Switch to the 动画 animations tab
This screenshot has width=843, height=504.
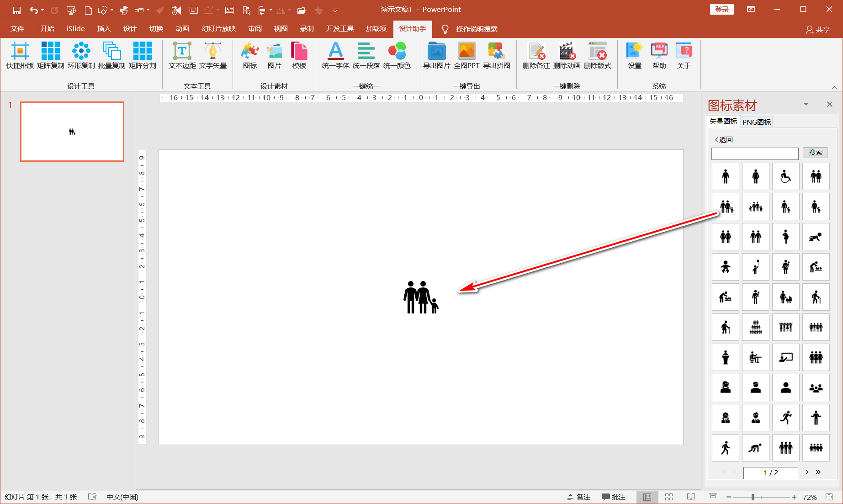click(x=182, y=28)
